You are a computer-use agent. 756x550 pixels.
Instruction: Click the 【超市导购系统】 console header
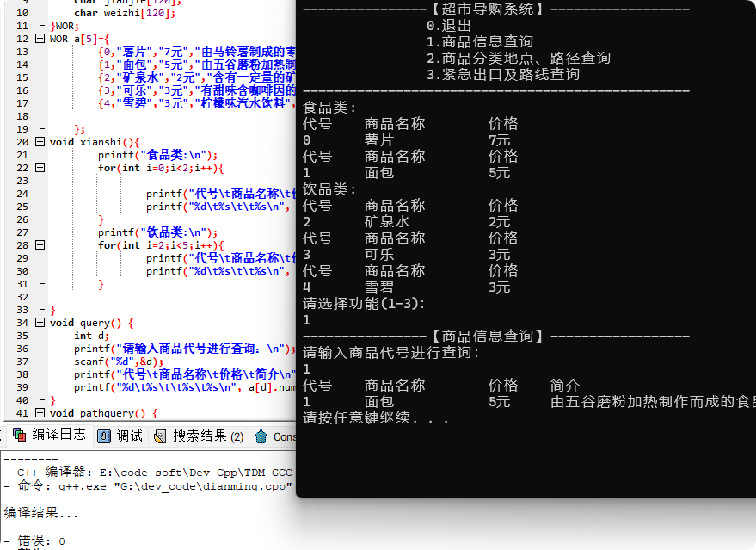(488, 9)
